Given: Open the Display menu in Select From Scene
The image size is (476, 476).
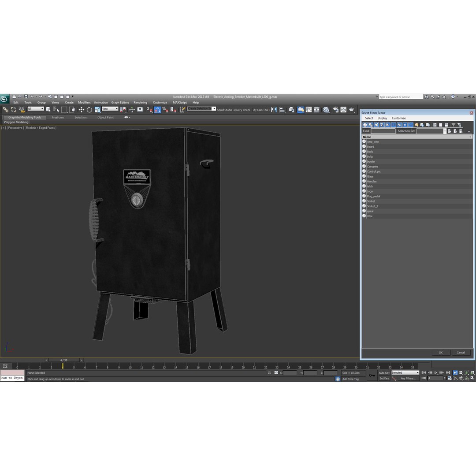Looking at the screenshot, I should (x=382, y=118).
